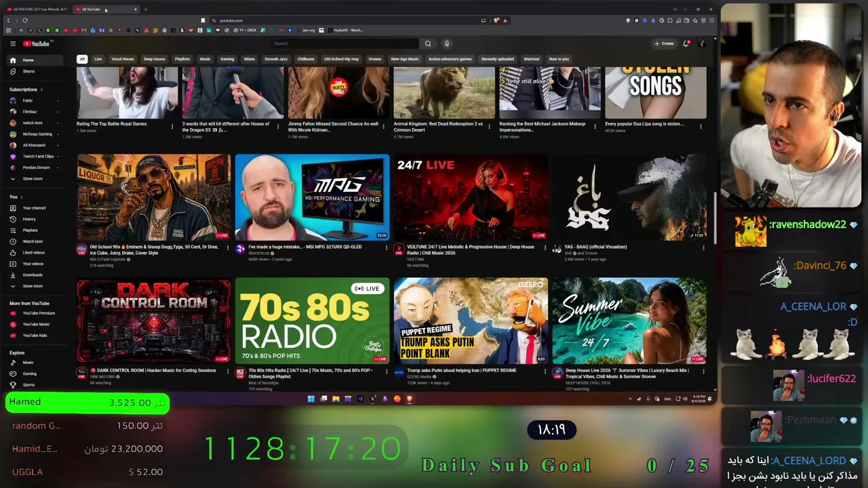Open the VEILTUNE 24/7 LIVE thumbnail
The image size is (868, 488).
(471, 197)
